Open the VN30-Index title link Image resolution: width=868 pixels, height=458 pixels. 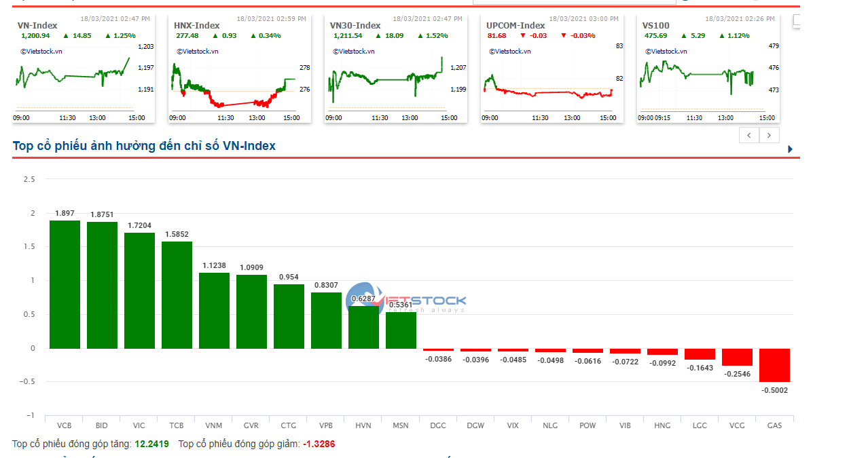point(355,25)
